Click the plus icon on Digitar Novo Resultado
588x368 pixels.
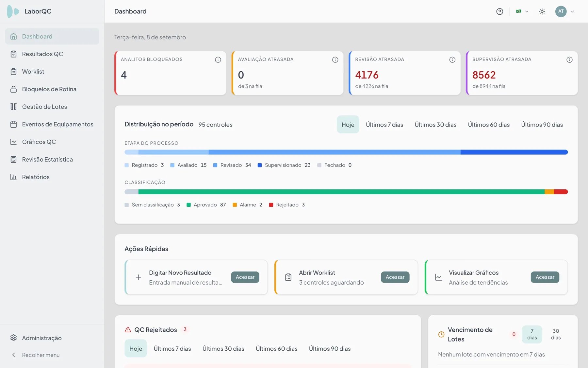click(139, 277)
